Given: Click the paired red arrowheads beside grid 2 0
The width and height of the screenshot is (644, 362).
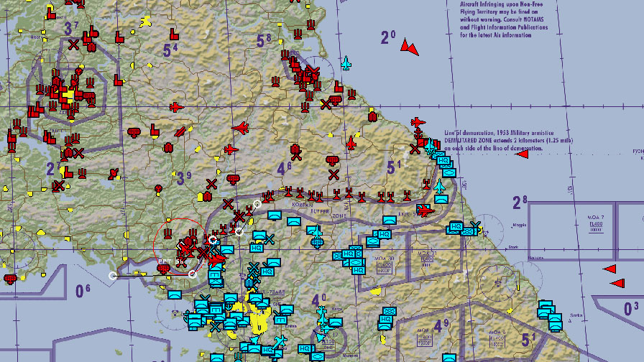Looking at the screenshot, I should tap(410, 47).
